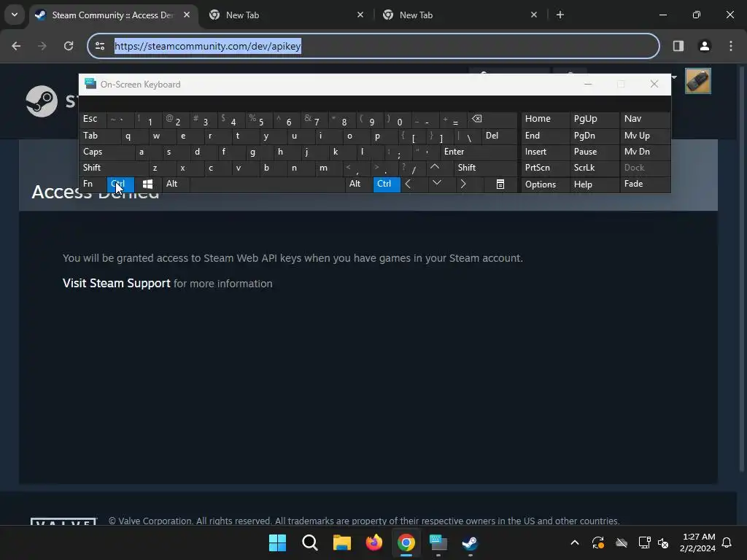Tap the Tab key on keyboard
Viewport: 747px width, 560px height.
[x=100, y=136]
